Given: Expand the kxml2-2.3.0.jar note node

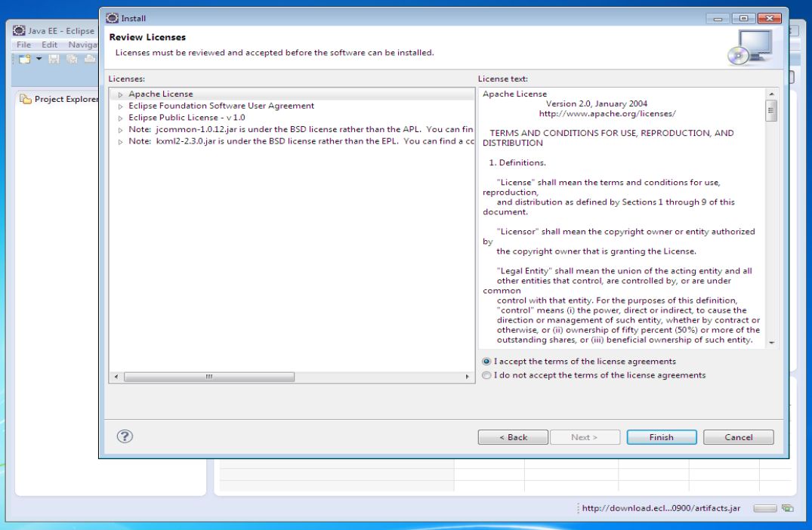Looking at the screenshot, I should click(120, 142).
